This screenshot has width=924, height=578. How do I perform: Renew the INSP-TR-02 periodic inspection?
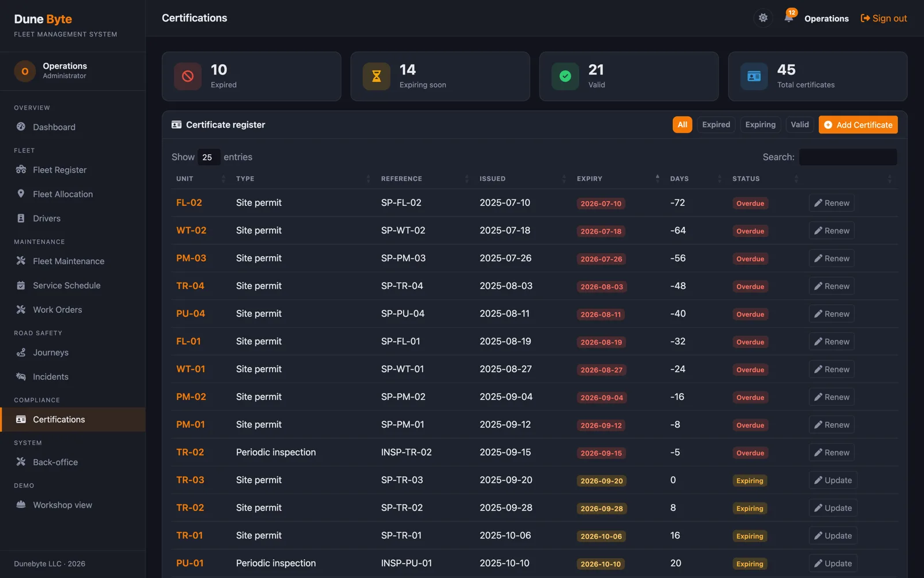(x=832, y=453)
